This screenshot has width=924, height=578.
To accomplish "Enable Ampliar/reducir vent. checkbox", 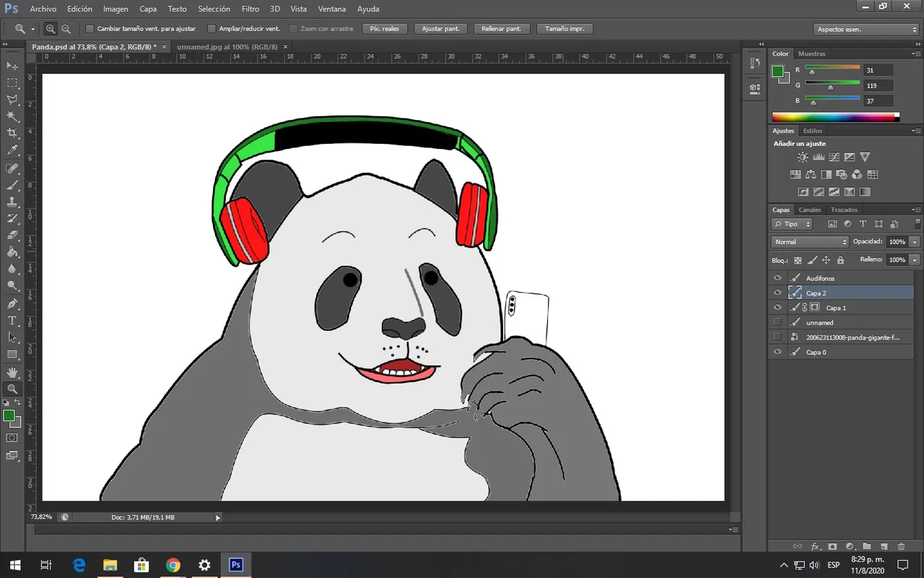I will click(x=212, y=29).
